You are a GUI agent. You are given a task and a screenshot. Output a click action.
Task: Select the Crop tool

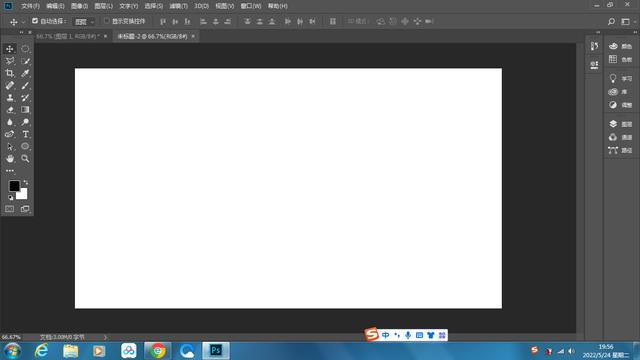pyautogui.click(x=10, y=73)
